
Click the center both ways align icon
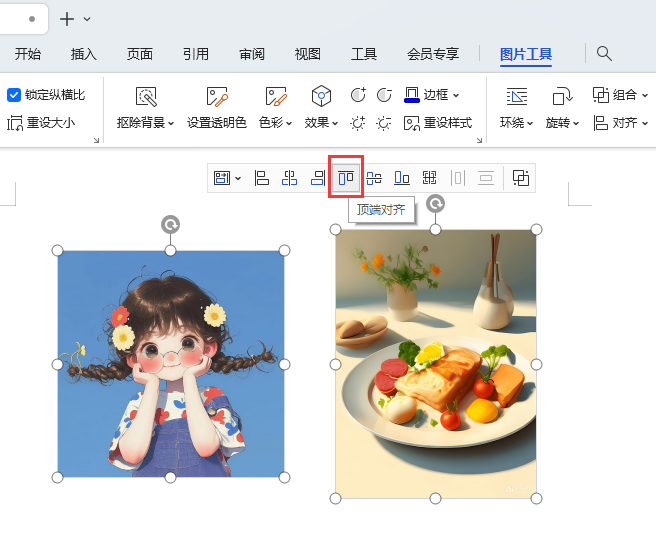[x=430, y=178]
